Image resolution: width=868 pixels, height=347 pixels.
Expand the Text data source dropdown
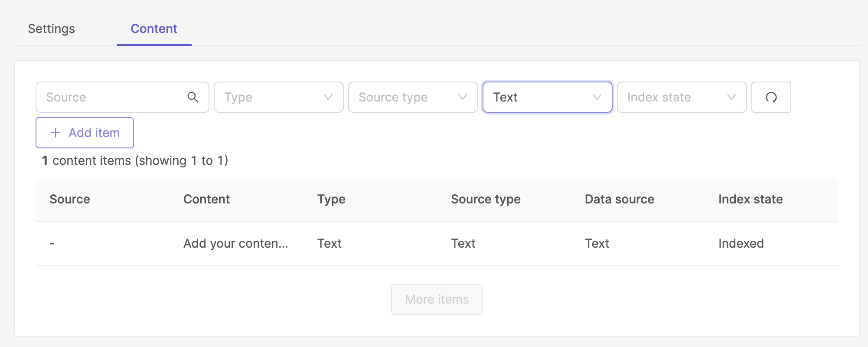coord(547,97)
